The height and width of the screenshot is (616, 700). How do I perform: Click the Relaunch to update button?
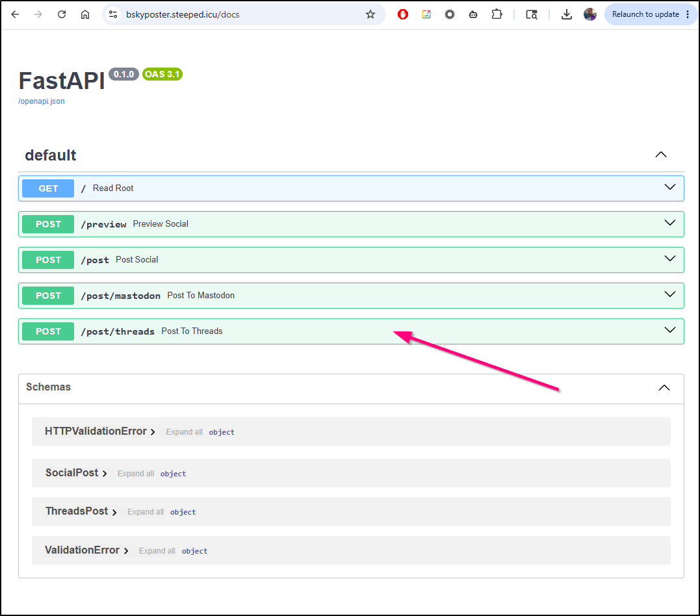(645, 14)
